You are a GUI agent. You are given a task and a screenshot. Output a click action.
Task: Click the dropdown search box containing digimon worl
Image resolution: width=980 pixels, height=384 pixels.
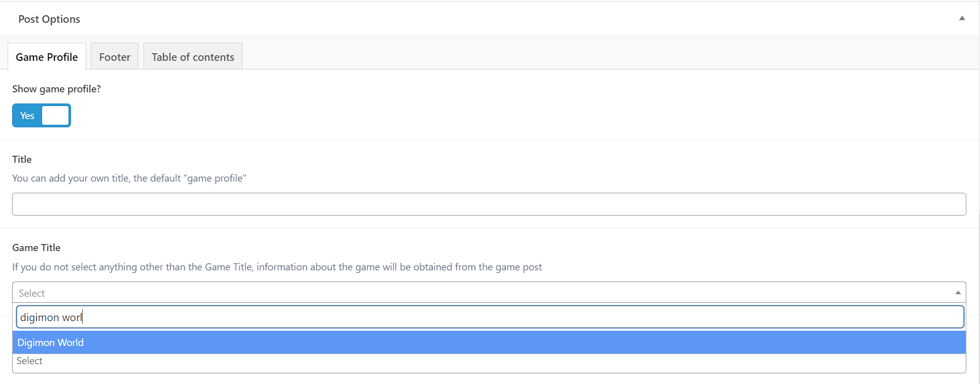point(490,317)
